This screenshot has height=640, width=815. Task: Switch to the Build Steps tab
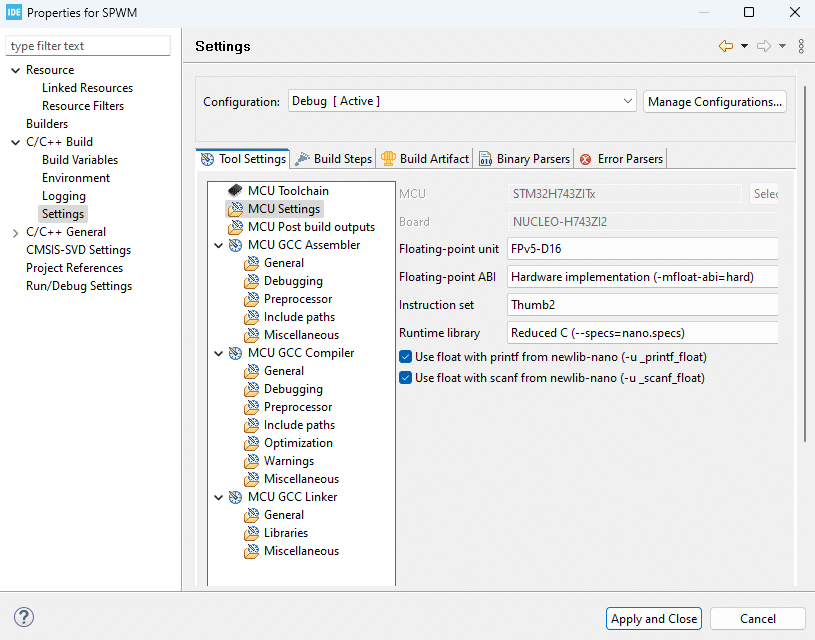333,159
